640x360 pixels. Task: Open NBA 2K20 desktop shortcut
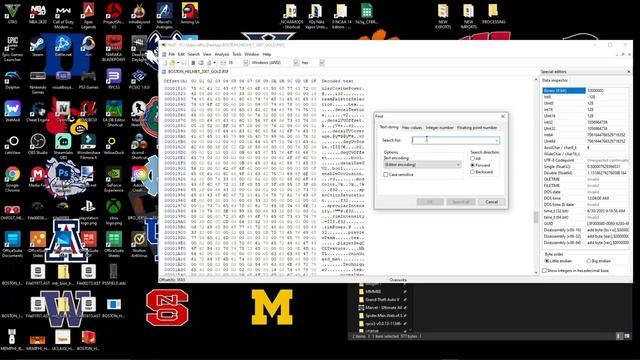click(x=38, y=14)
